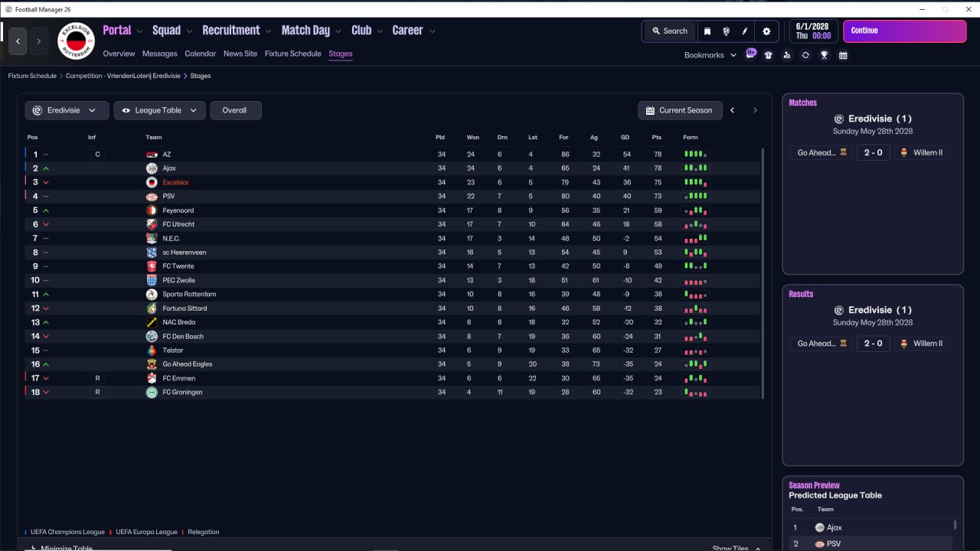Open the world globe icon
Image resolution: width=980 pixels, height=551 pixels.
tap(726, 31)
